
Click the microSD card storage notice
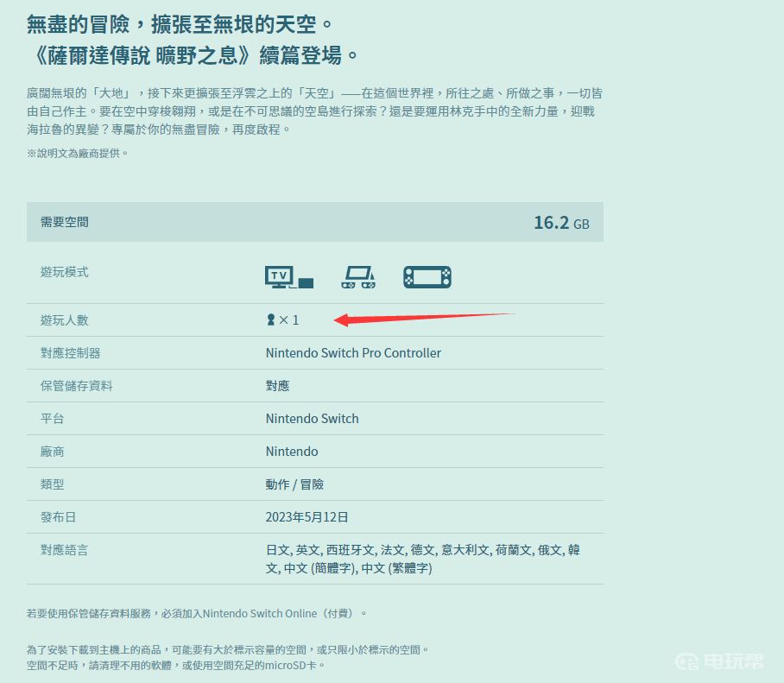176,666
